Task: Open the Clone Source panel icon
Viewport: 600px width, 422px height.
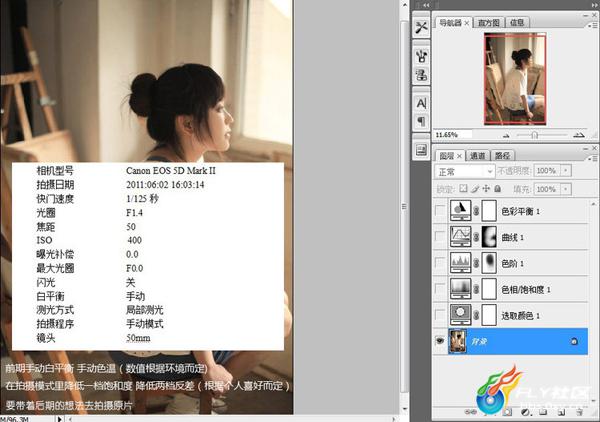Action: (x=421, y=75)
